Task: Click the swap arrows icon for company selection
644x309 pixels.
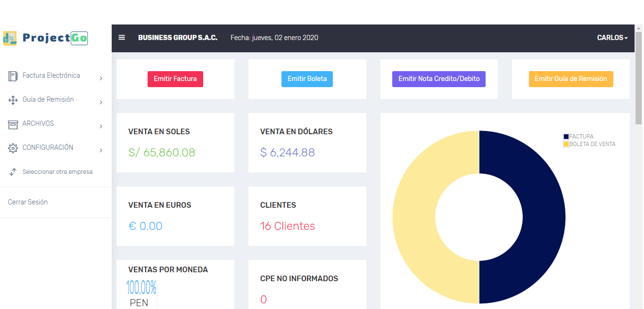Action: 13,172
